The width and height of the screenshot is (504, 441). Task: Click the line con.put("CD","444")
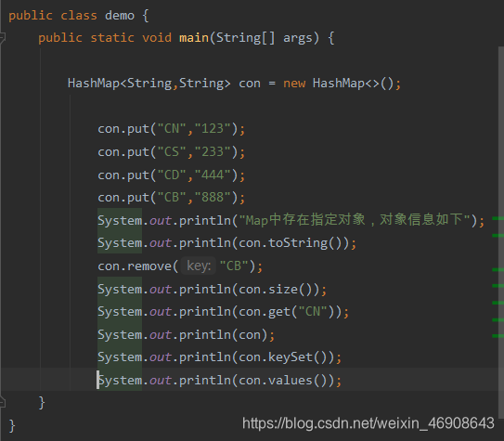click(172, 175)
